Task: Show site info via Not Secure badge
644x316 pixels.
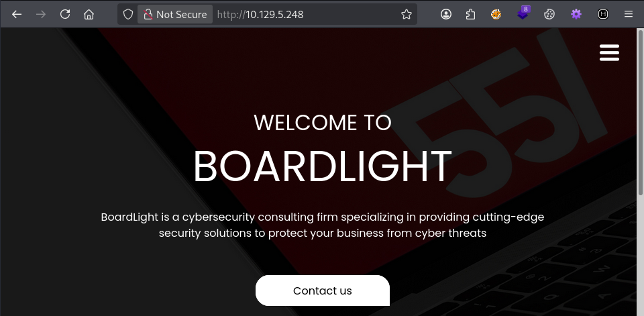Action: coord(175,14)
